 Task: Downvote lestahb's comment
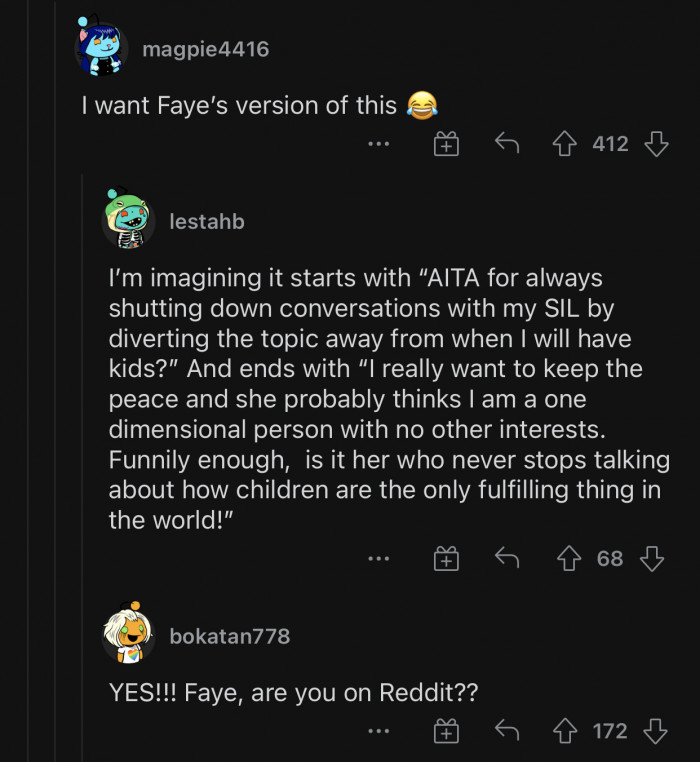point(652,559)
